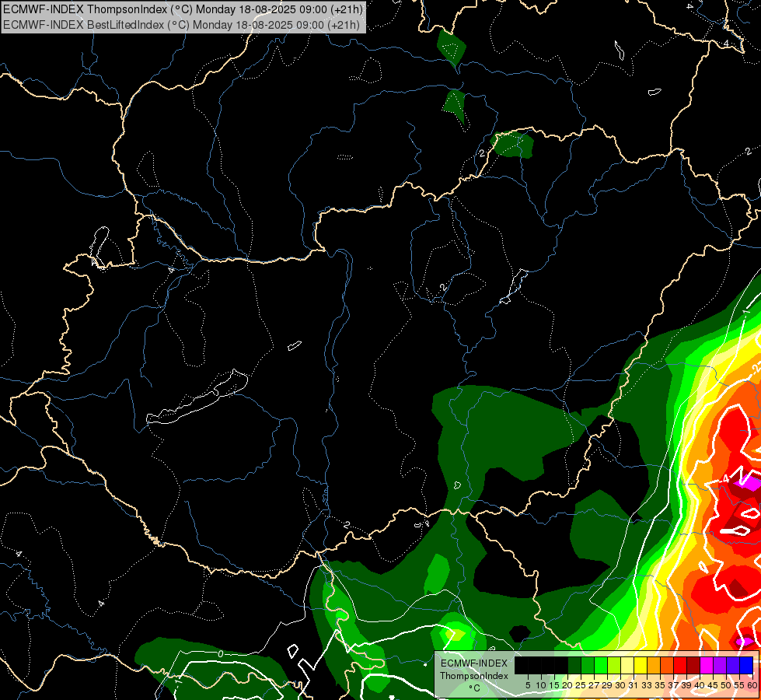Select the bright red 37–39 legend swatch
Viewport: 761px width, 700px height.
click(x=680, y=665)
